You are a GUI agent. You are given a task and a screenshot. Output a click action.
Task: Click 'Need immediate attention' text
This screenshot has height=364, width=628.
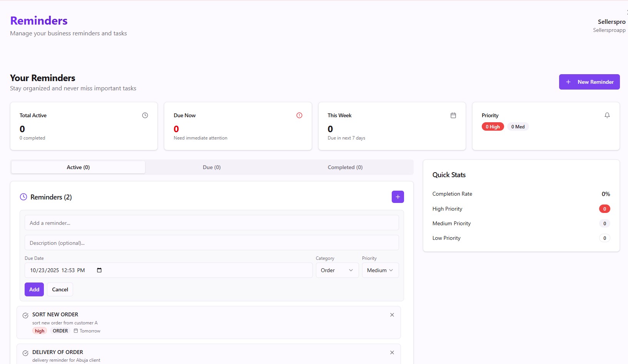coord(200,138)
